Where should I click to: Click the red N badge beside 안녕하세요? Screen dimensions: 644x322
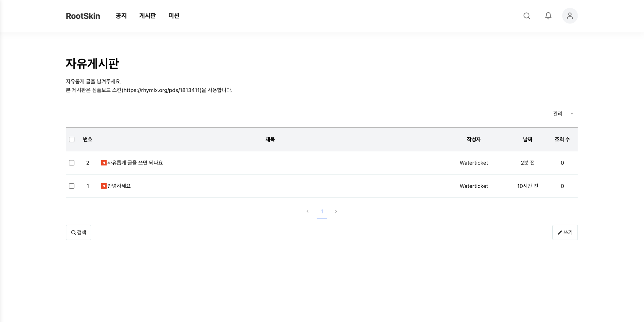click(104, 186)
